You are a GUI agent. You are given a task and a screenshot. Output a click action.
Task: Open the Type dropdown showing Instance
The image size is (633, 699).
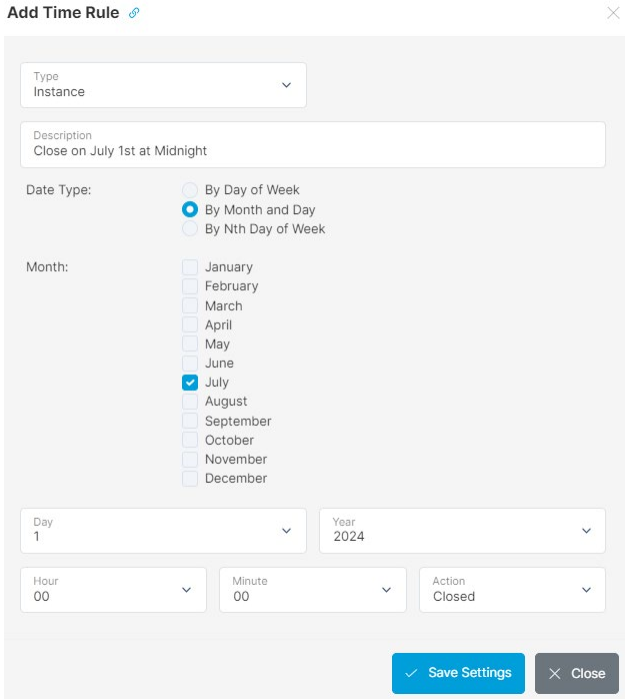tap(163, 85)
